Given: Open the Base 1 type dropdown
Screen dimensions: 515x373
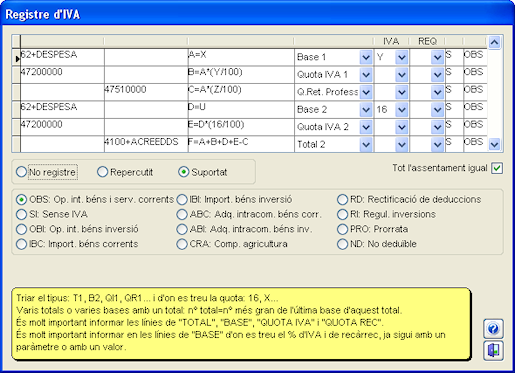Looking at the screenshot, I should click(366, 57).
